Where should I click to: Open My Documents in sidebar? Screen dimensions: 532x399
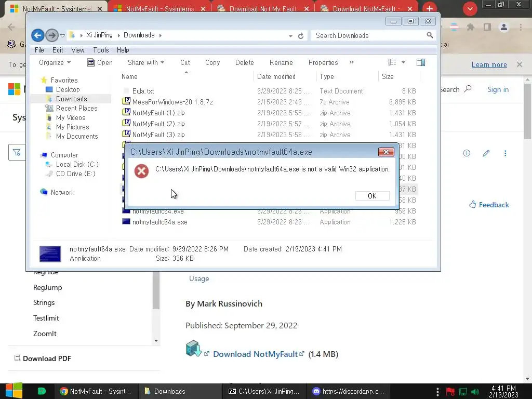point(77,136)
